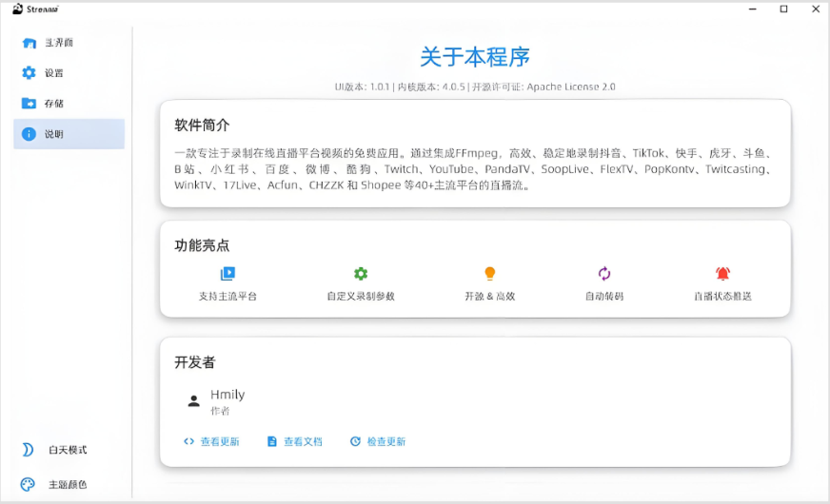The height and width of the screenshot is (504, 830).
Task: Maximize the application window
Action: [x=784, y=9]
